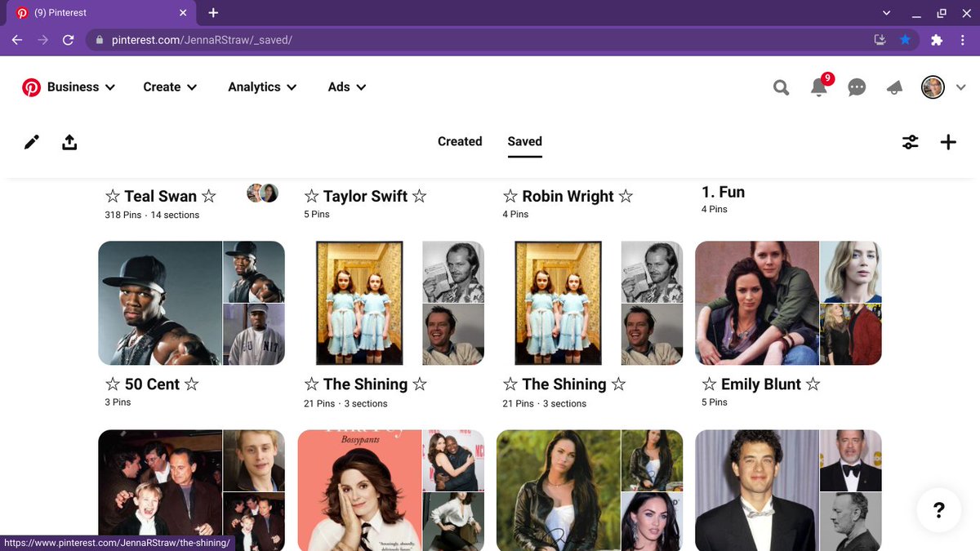Expand the Ads dropdown menu

coord(347,87)
